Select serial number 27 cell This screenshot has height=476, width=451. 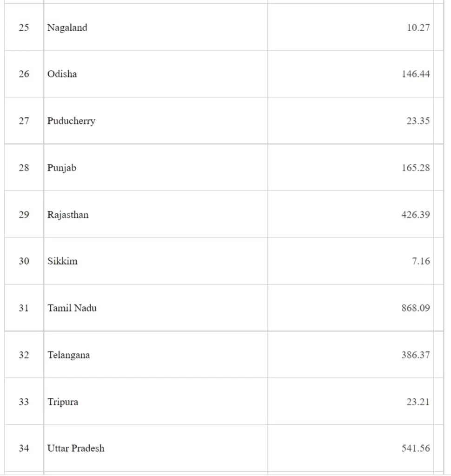tap(24, 121)
